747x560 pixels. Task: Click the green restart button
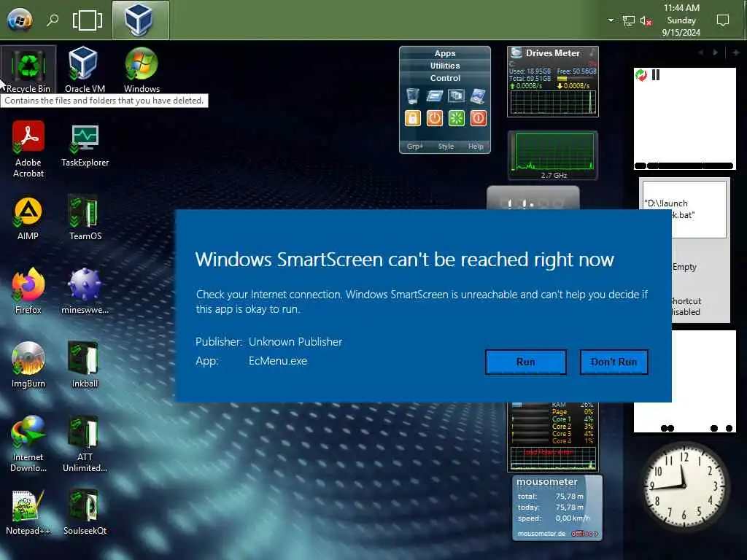coord(457,118)
